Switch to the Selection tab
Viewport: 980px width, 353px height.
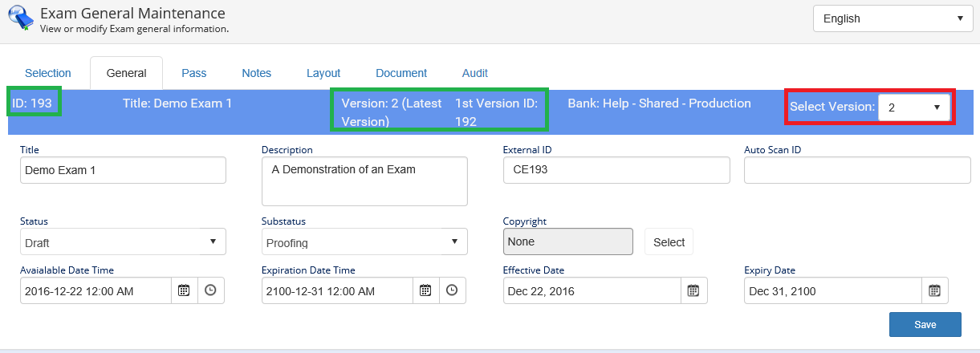click(48, 73)
